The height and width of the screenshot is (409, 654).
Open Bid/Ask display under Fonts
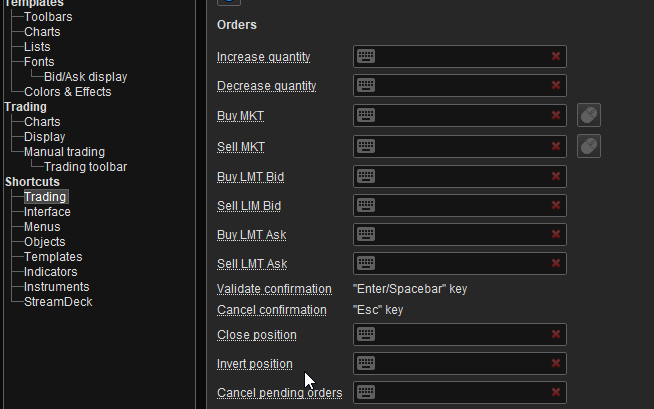(85, 77)
